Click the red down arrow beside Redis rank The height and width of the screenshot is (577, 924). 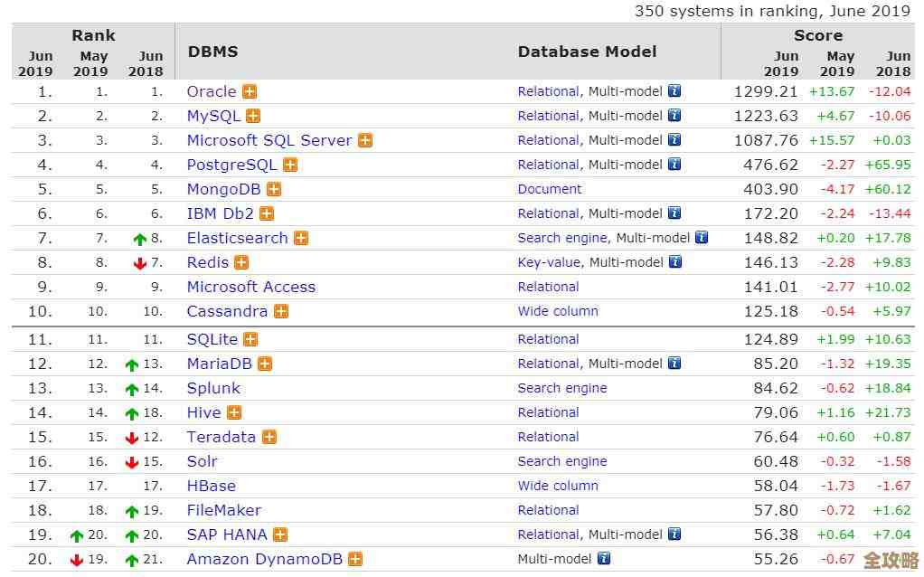[x=140, y=262]
